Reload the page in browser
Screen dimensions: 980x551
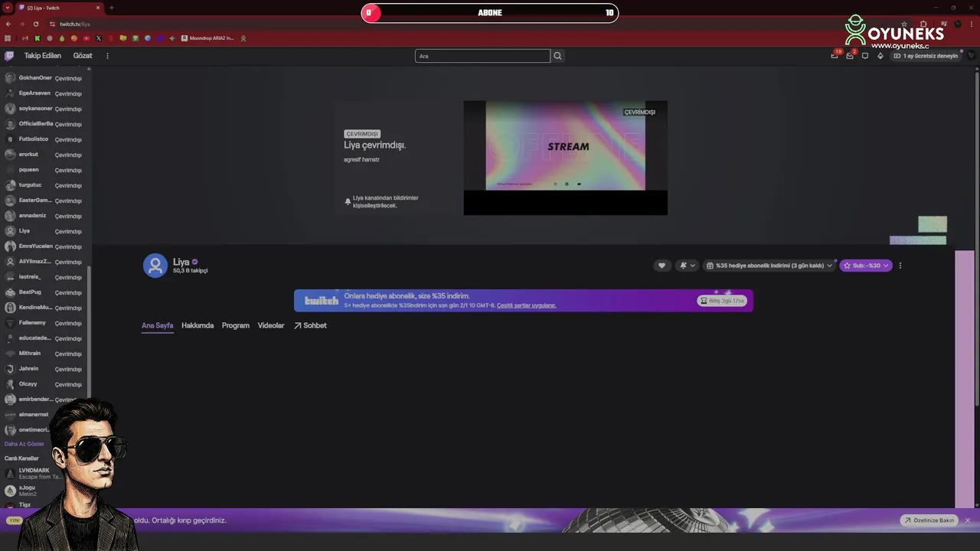click(36, 24)
